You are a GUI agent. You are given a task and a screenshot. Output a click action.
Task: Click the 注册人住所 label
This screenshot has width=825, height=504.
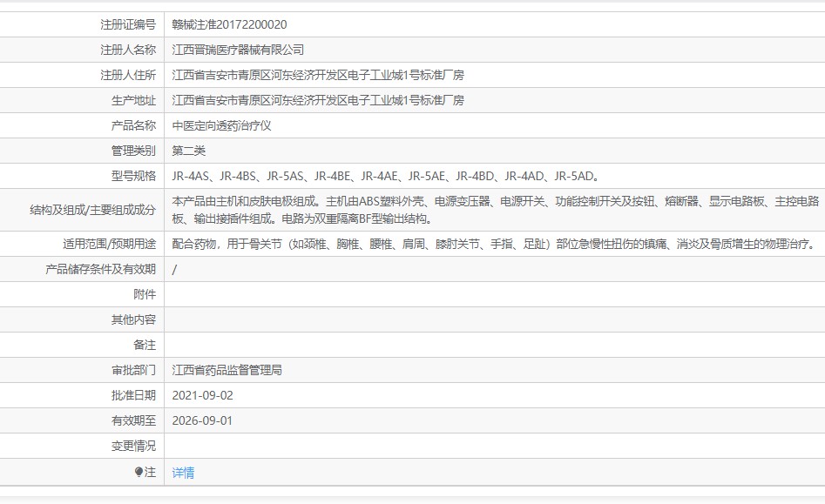tap(128, 75)
